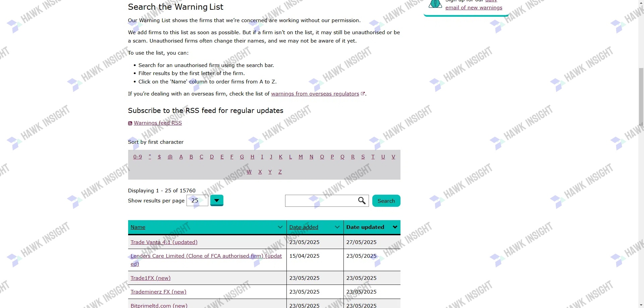Filter firms starting with P
This screenshot has height=308, width=644.
[x=332, y=157]
